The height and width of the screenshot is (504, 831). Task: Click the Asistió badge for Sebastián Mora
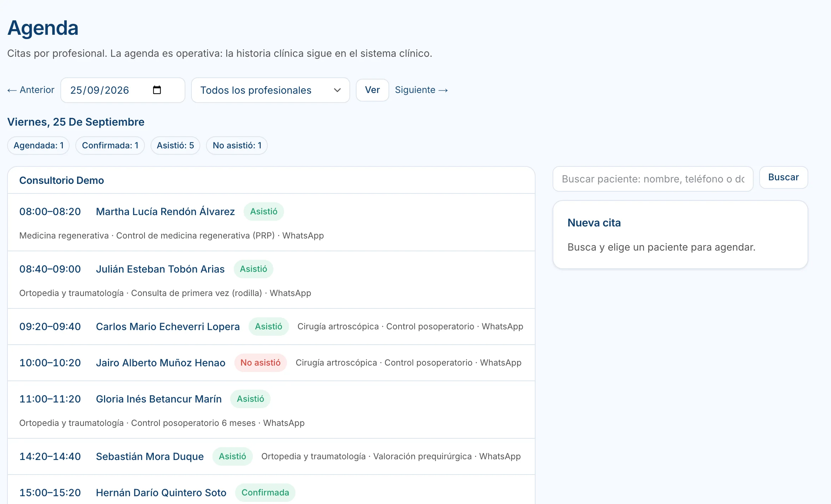coord(233,456)
